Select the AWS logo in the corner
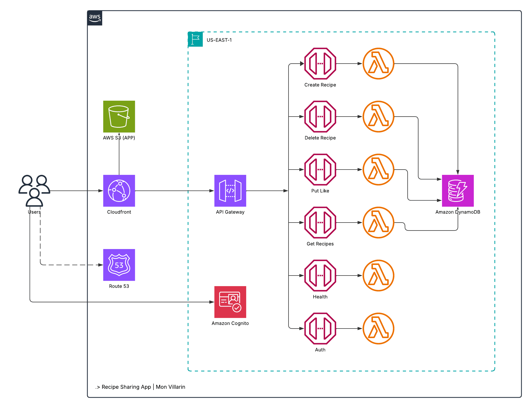Viewport: 532px width, 408px height. (95, 17)
